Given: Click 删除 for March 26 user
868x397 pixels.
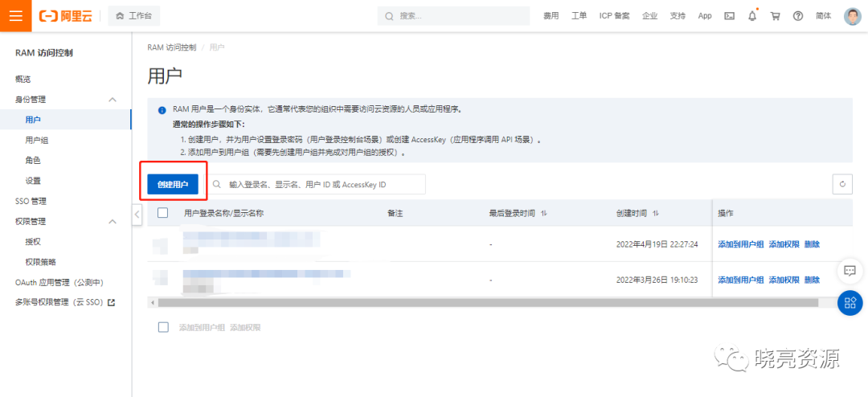Looking at the screenshot, I should pos(812,280).
